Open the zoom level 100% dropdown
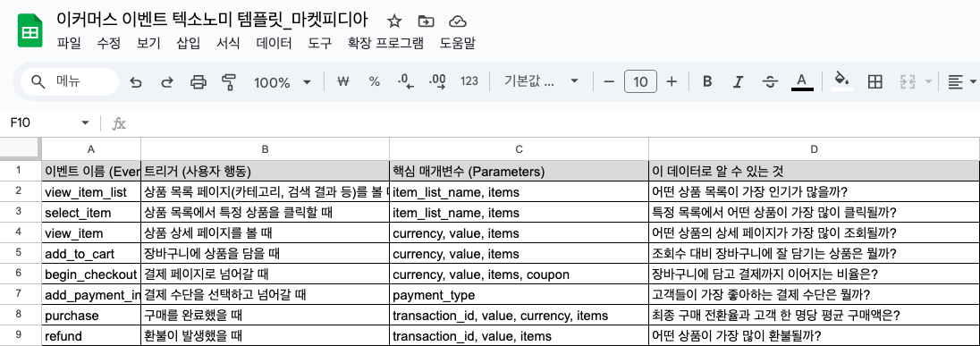This screenshot has height=346, width=980. (x=283, y=82)
